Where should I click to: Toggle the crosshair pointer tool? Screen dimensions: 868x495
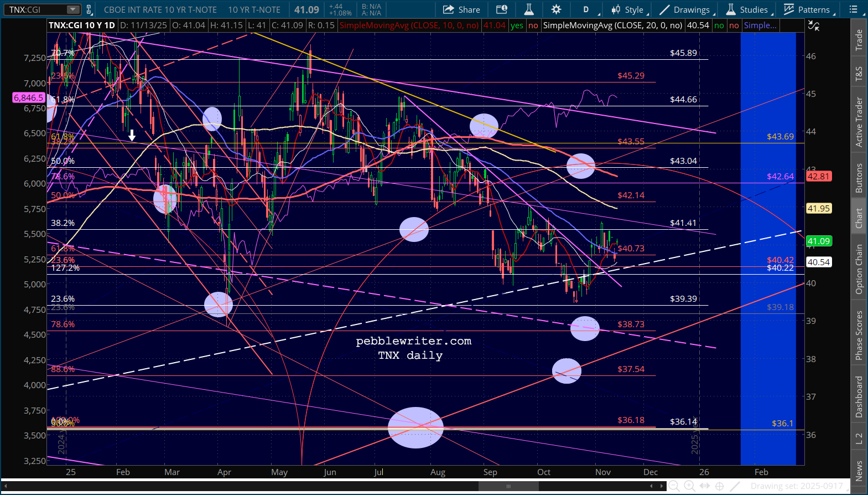(x=719, y=486)
